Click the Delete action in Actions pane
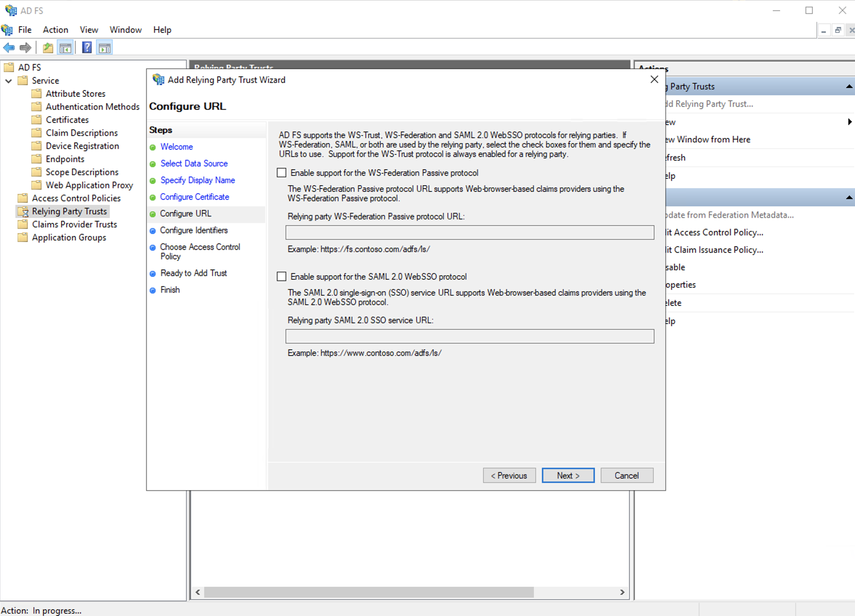Screen dimensions: 855x616 point(674,303)
